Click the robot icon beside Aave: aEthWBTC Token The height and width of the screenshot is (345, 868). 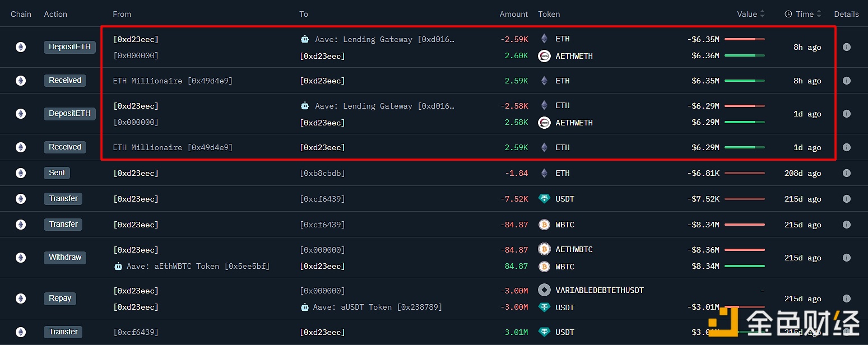(x=118, y=266)
